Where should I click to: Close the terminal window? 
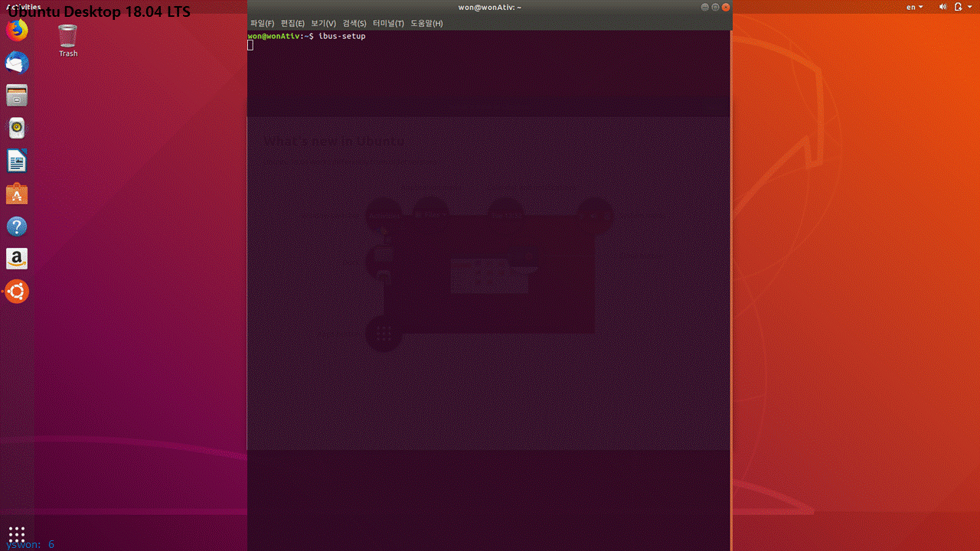tap(726, 7)
